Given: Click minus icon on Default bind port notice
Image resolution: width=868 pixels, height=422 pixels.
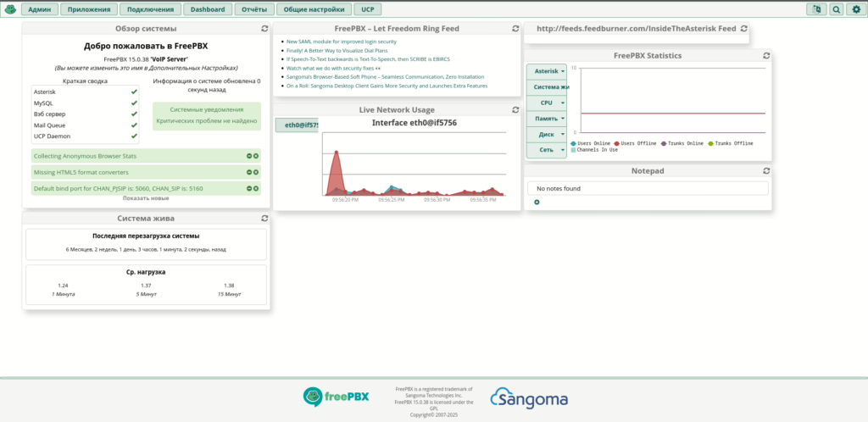Looking at the screenshot, I should point(249,188).
